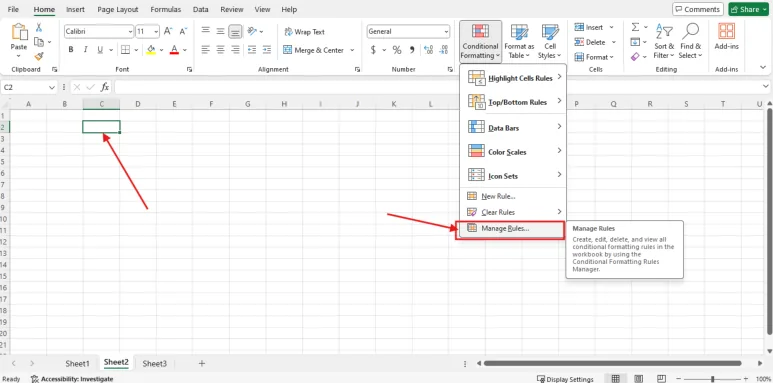Click Align Right icon
773x383 pixels.
236,50
